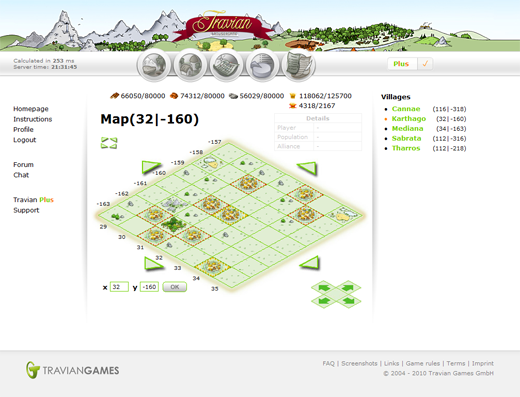Image resolution: width=520 pixels, height=397 pixels.
Task: Click the OK button below the map
Action: [x=175, y=287]
